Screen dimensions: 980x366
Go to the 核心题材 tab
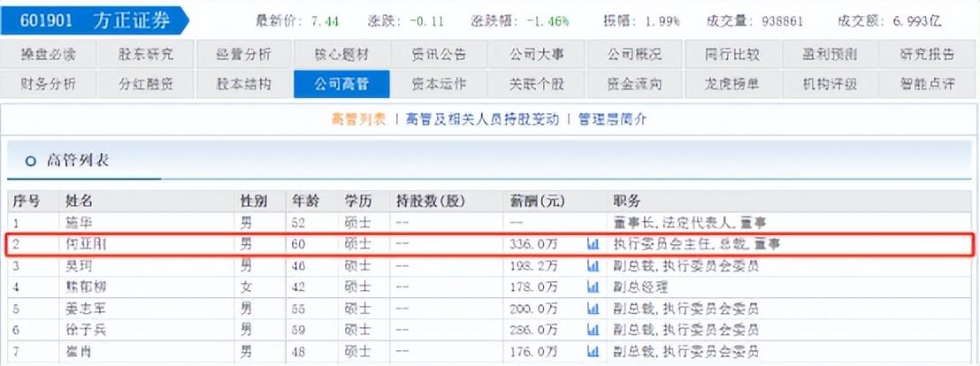tap(342, 54)
